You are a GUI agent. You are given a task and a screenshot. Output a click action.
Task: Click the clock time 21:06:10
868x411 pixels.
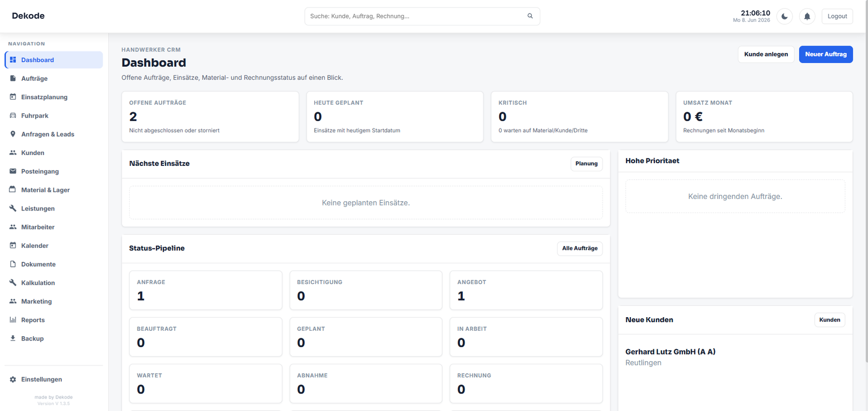pyautogui.click(x=755, y=13)
